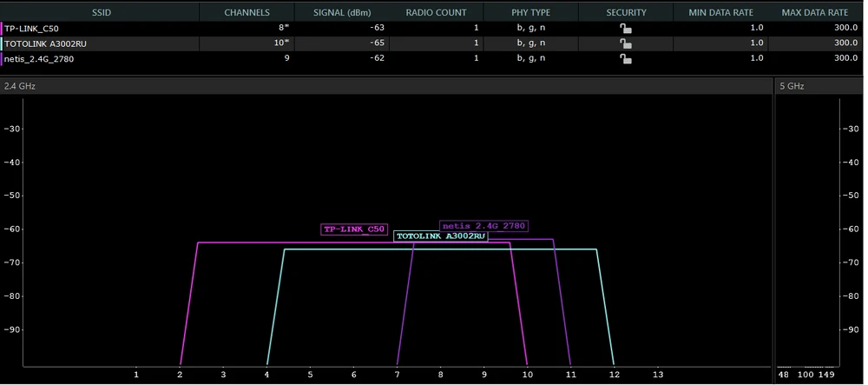Screen dimensions: 868x385
Task: Click the netis 2.4G 2780 graph label
Action: 483,226
